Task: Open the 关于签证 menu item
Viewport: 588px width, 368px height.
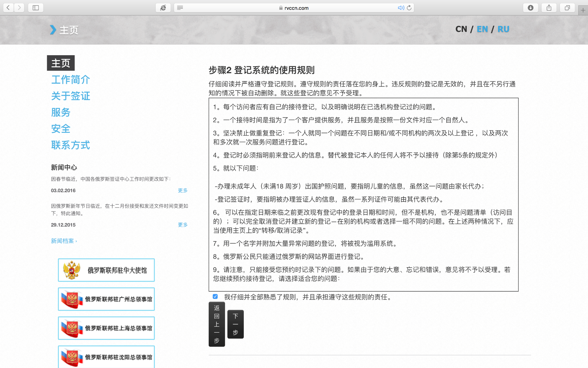Action: coord(71,96)
